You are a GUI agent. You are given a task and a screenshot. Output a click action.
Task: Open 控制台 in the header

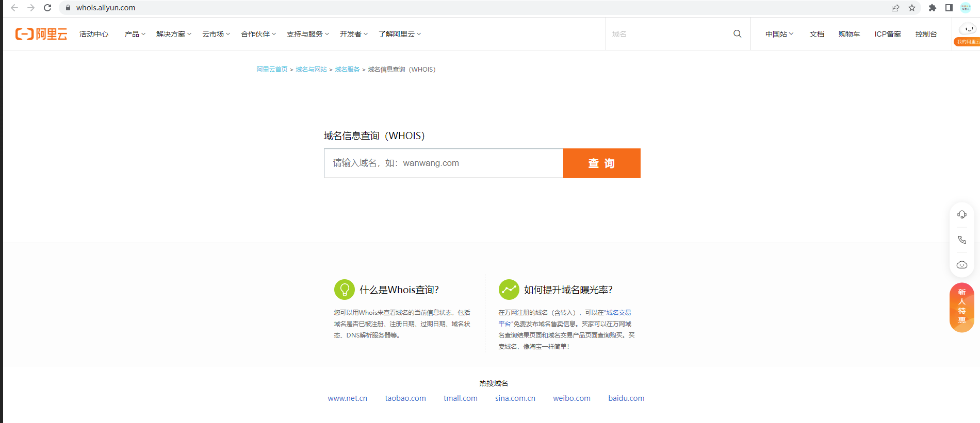point(926,34)
